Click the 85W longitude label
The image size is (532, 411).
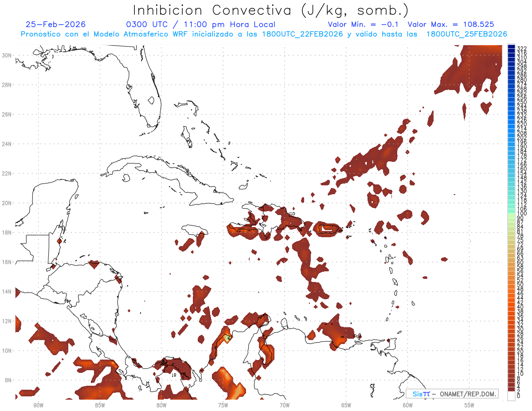click(100, 405)
